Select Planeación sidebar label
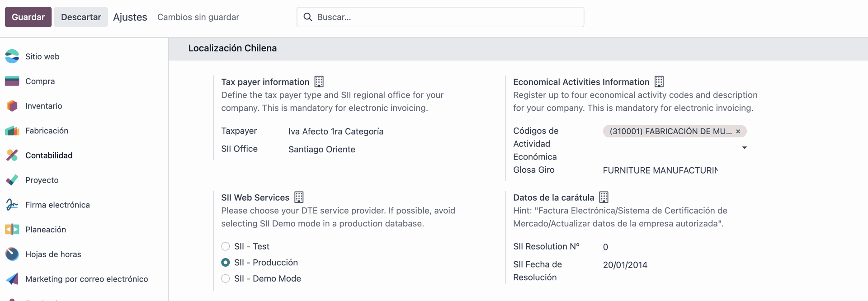 coord(46,230)
